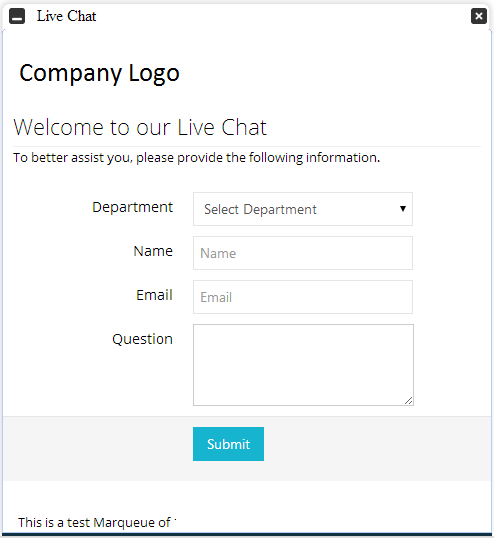Focus the Name input field

point(303,253)
